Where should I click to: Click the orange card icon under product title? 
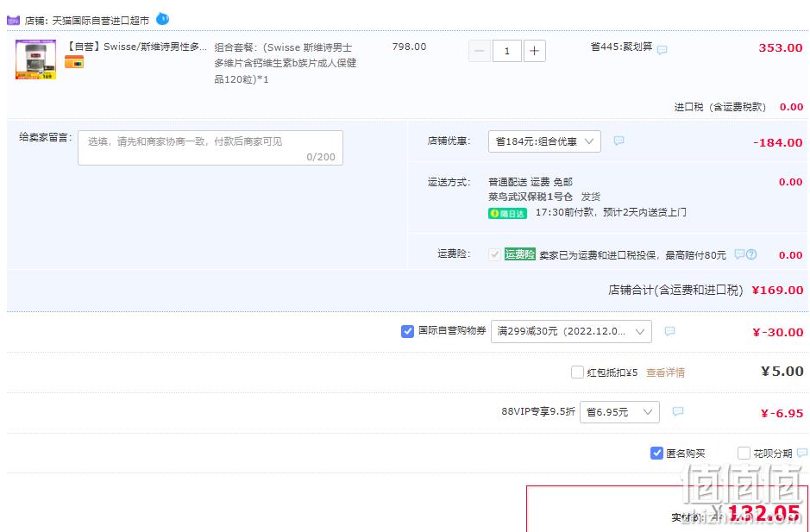coord(74,62)
